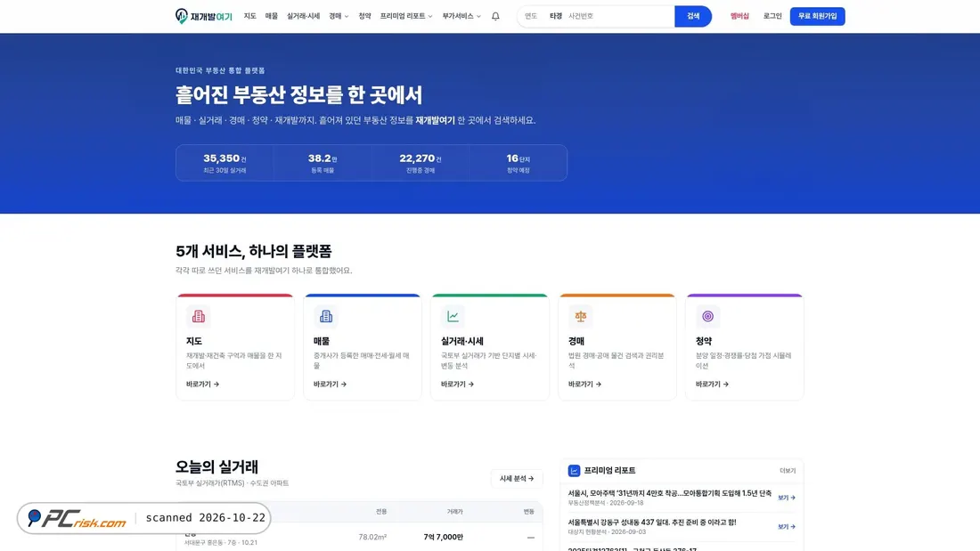
Task: Click the 무료 회원가입 button
Action: click(818, 16)
